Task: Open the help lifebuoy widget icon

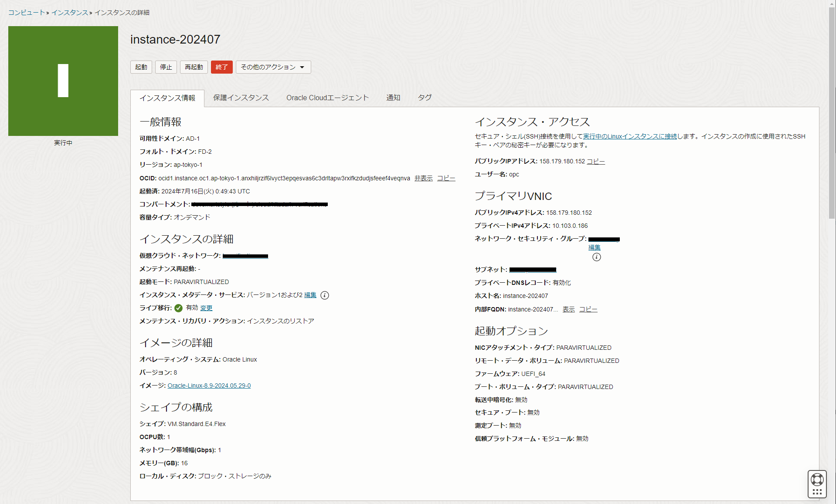Action: coord(817,480)
